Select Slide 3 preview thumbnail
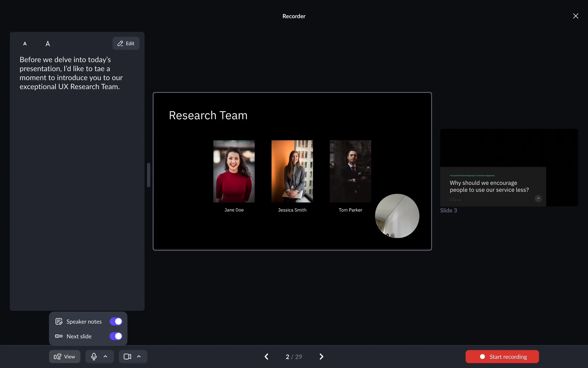 click(509, 167)
